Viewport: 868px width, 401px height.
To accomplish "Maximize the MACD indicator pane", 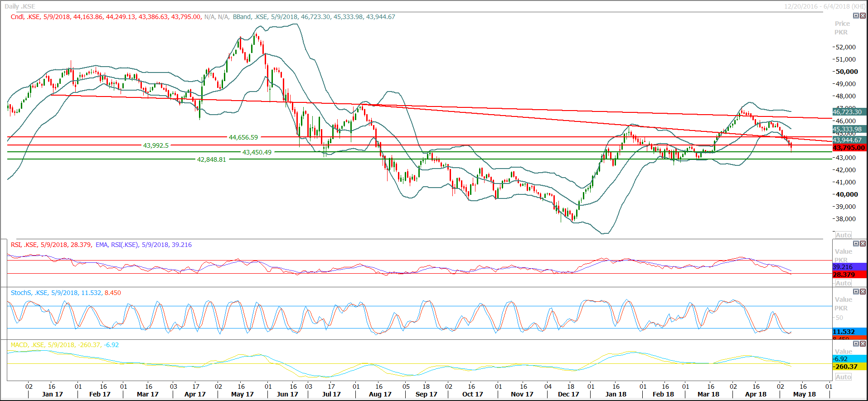I will pyautogui.click(x=856, y=344).
